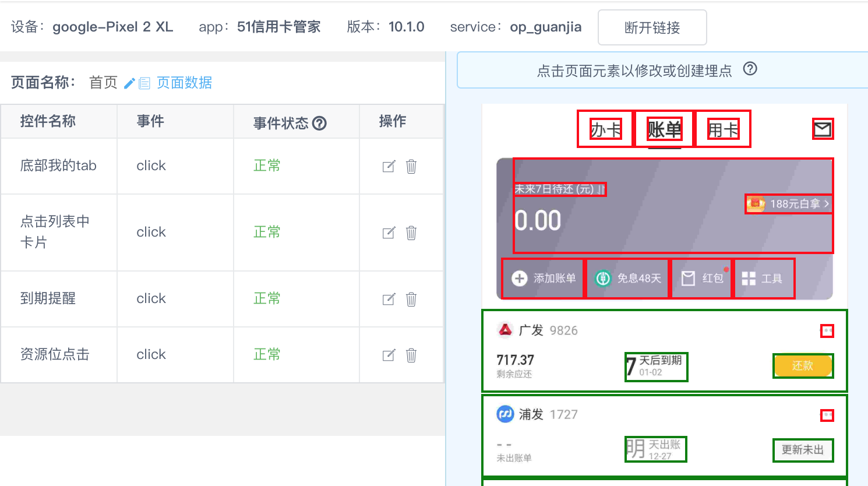This screenshot has width=868, height=486.
Task: Tap the 免息48天 green icon
Action: point(603,279)
